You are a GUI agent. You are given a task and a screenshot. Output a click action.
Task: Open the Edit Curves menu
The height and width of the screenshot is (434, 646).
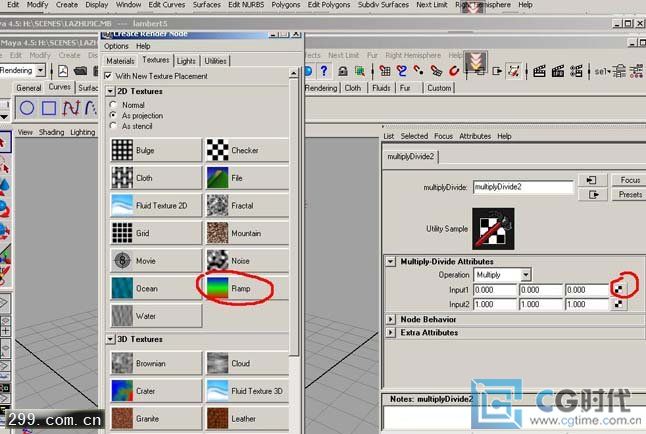(x=167, y=5)
